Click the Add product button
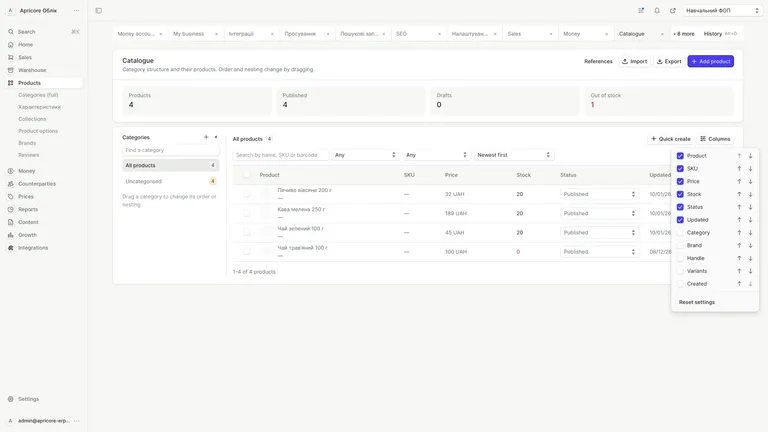The height and width of the screenshot is (432, 768). coord(710,61)
